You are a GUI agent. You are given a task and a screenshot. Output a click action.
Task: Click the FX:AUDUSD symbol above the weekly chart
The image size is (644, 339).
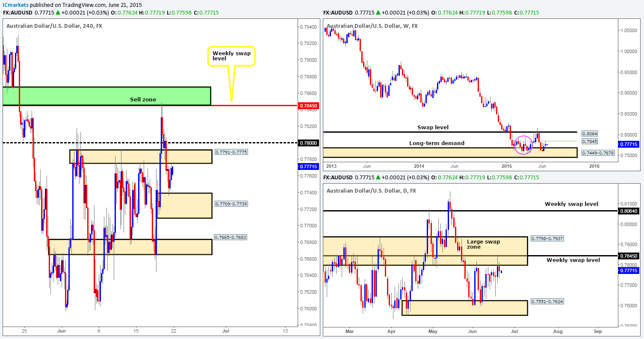[x=339, y=13]
